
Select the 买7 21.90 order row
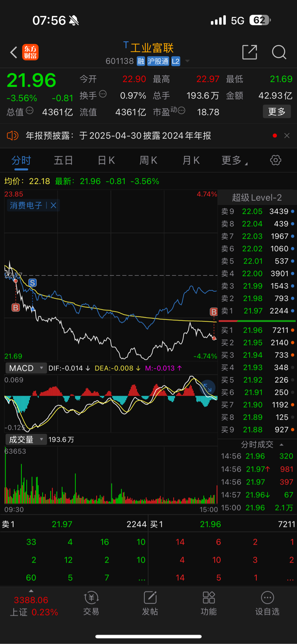[258, 405]
